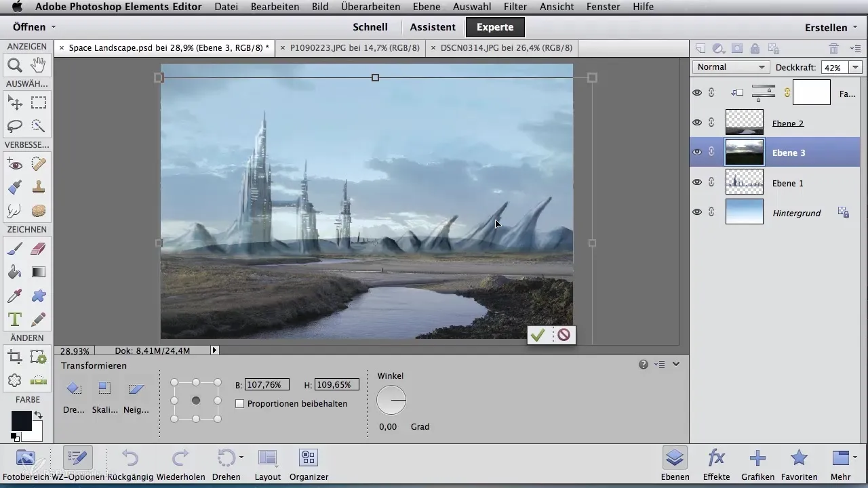Select the Eraser tool
The width and height of the screenshot is (868, 488).
(39, 249)
